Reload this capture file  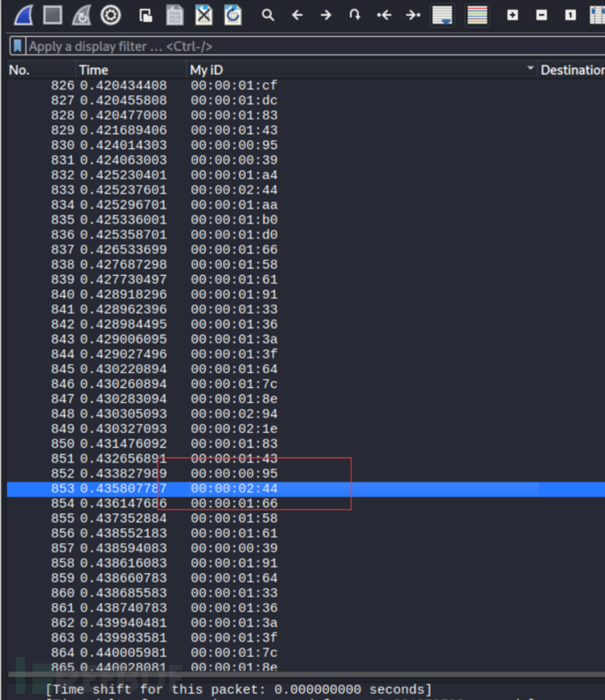[x=233, y=15]
